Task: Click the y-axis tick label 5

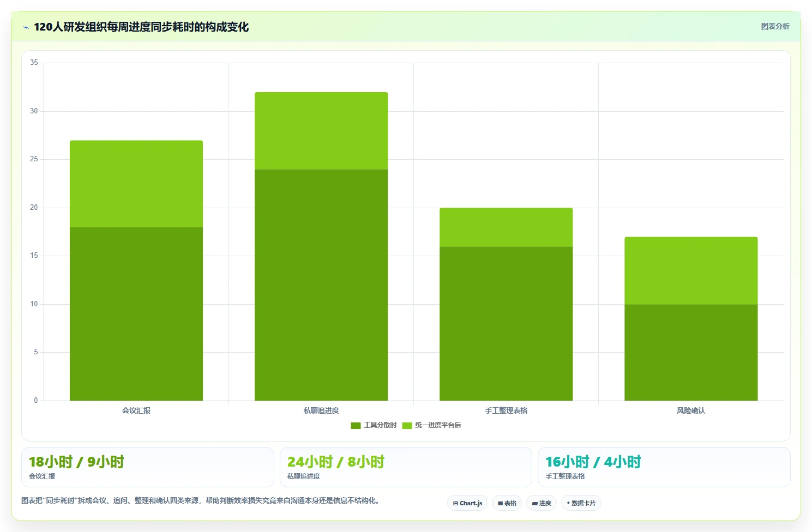Action: (x=36, y=352)
